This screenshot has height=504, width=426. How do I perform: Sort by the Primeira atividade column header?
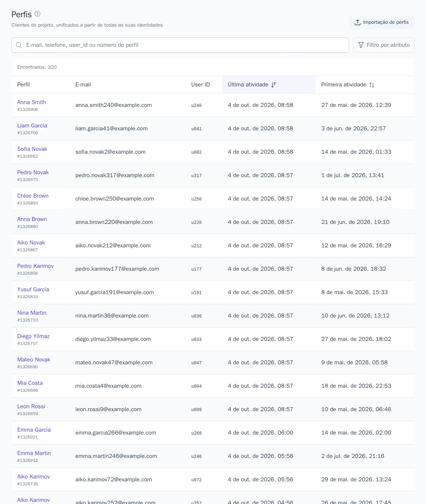[365, 85]
